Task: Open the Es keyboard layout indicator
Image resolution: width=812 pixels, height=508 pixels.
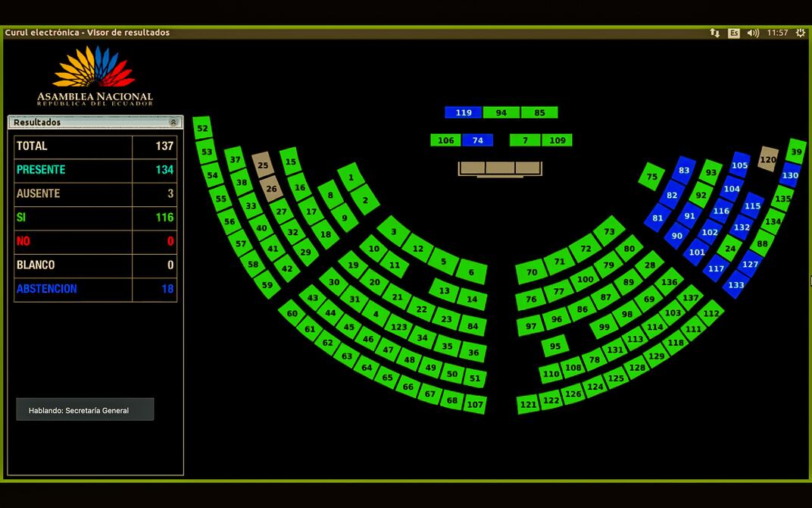Action: tap(734, 33)
